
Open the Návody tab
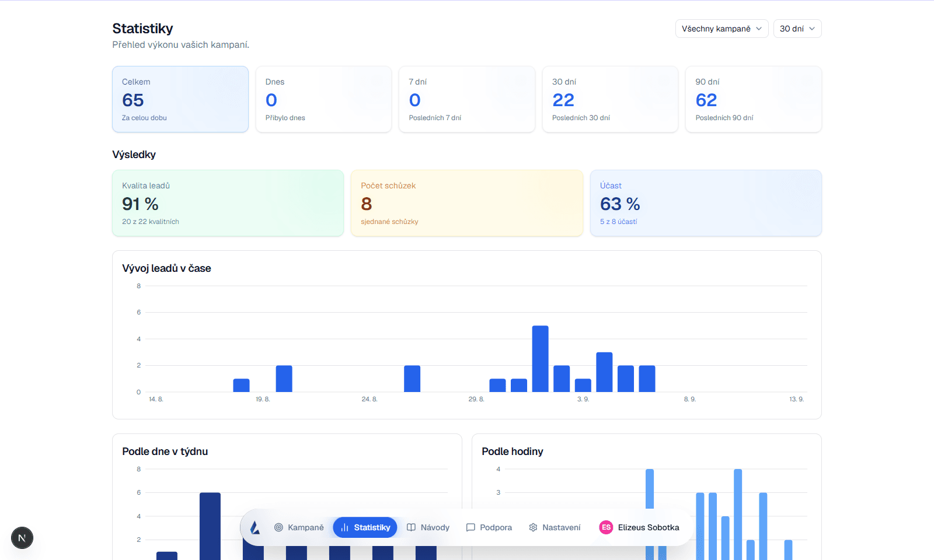[428, 527]
